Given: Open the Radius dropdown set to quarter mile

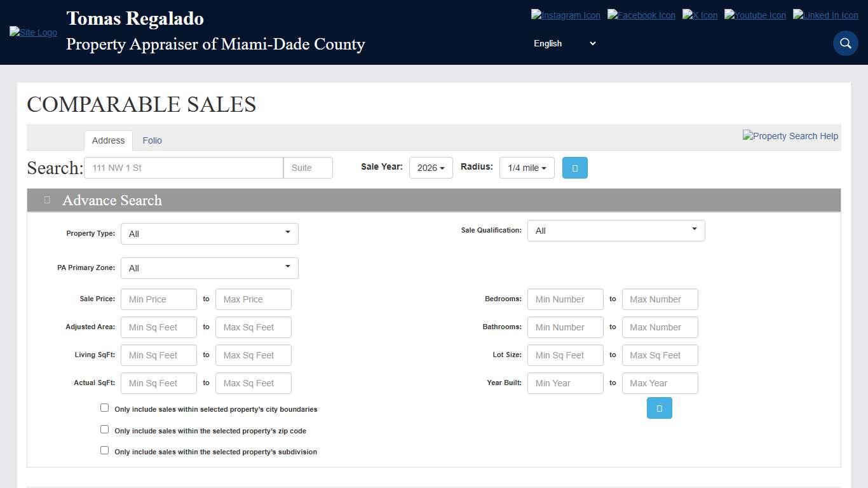Looking at the screenshot, I should 526,168.
